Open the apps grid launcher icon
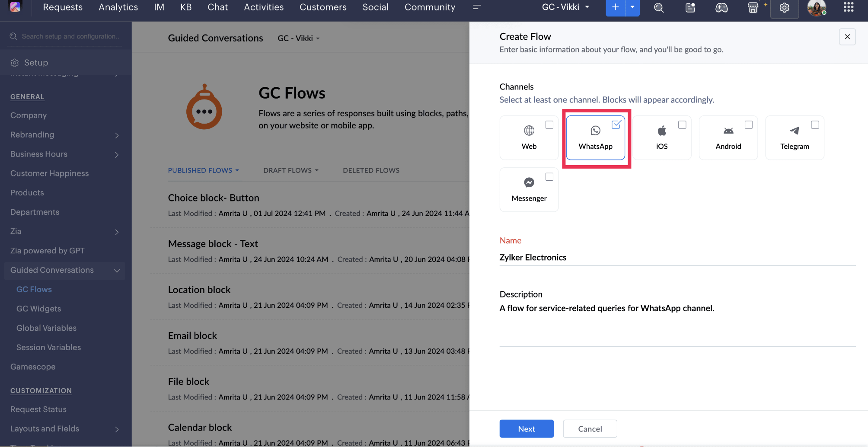The image size is (868, 447). click(848, 7)
